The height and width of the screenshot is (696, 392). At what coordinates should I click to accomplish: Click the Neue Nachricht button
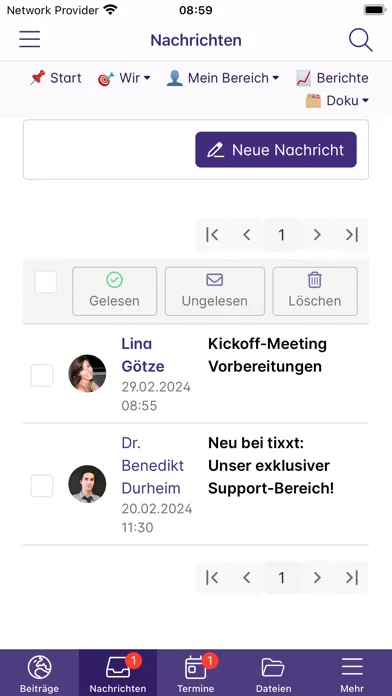click(276, 150)
